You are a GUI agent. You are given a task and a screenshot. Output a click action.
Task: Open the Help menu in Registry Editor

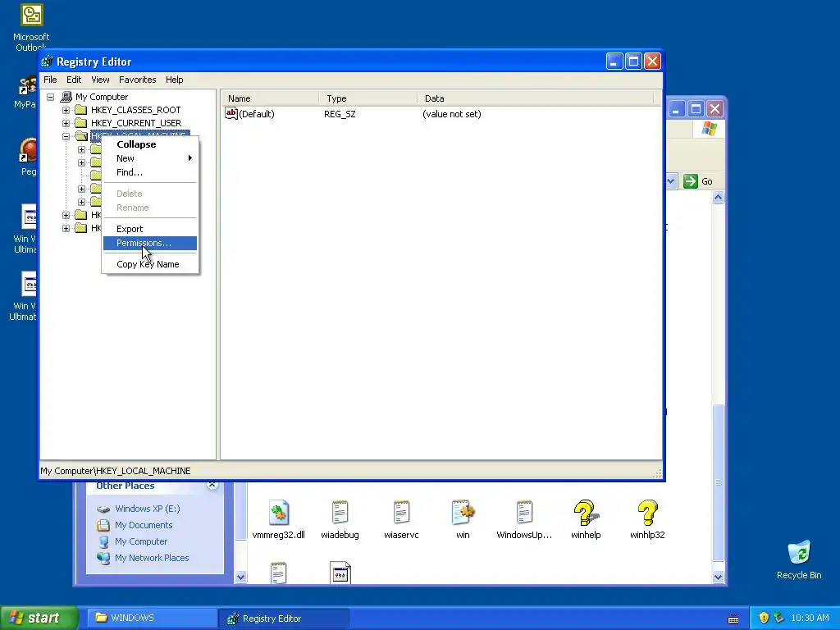[x=174, y=80]
